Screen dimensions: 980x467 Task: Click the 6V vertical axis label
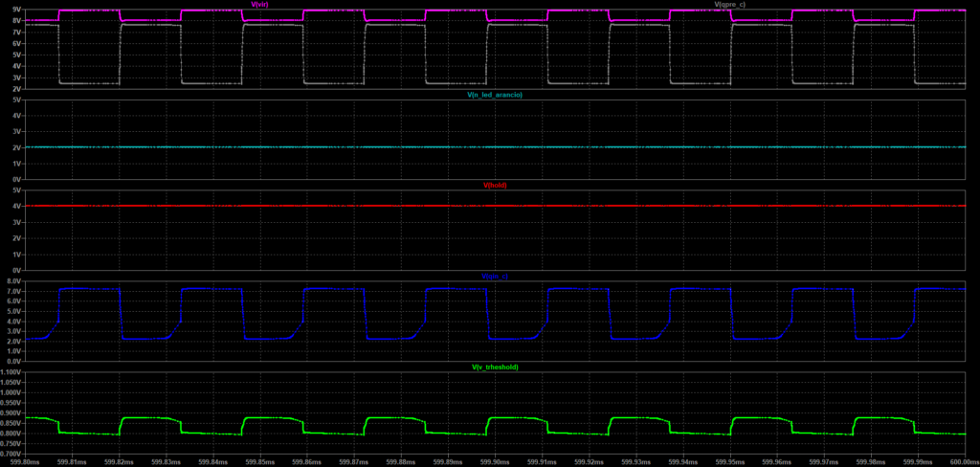point(17,43)
